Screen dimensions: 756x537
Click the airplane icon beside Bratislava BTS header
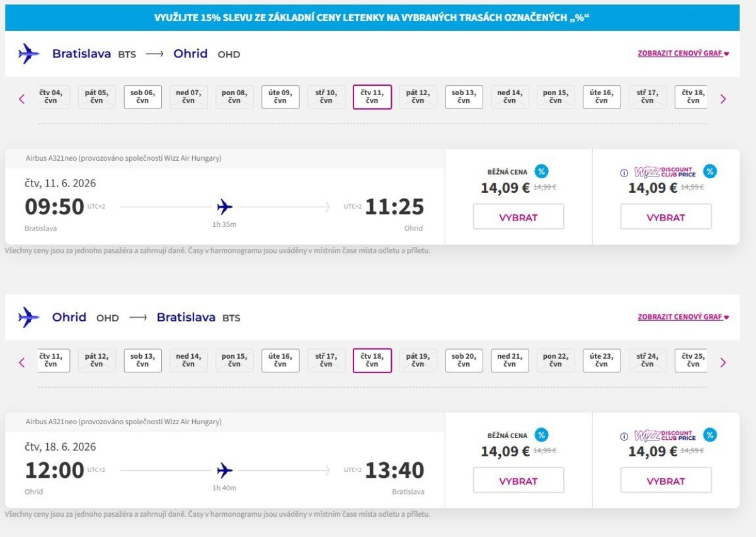[28, 54]
